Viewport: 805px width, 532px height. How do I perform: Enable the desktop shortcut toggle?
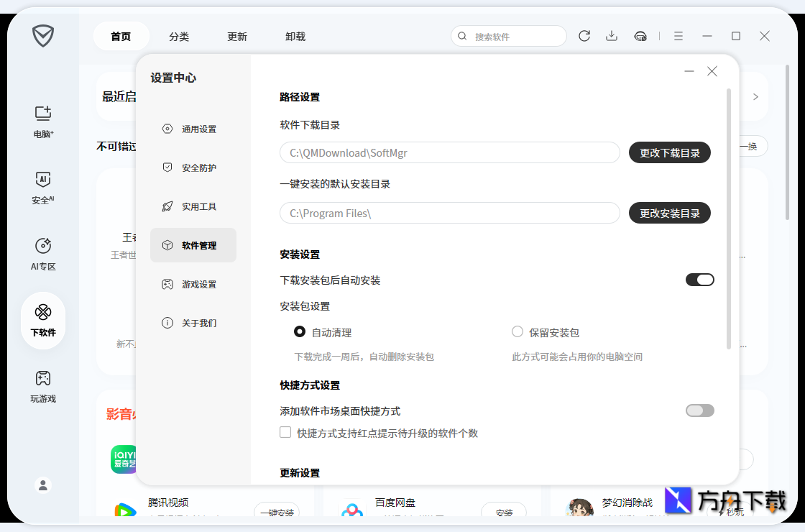[x=699, y=410]
